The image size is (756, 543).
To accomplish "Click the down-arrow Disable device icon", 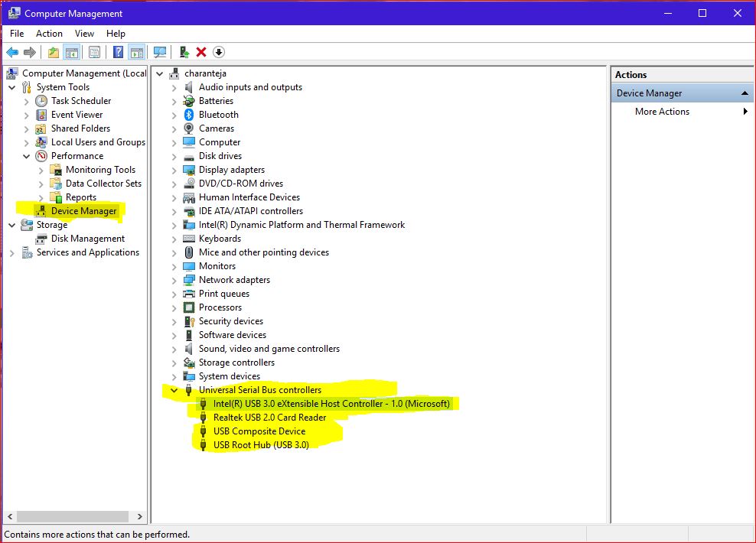I will (x=219, y=52).
